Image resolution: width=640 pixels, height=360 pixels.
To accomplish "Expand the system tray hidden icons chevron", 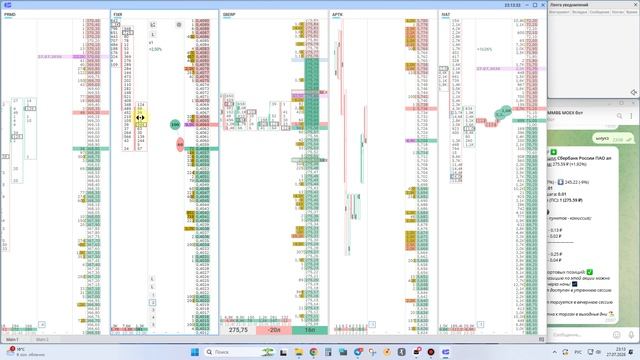I will [554, 352].
